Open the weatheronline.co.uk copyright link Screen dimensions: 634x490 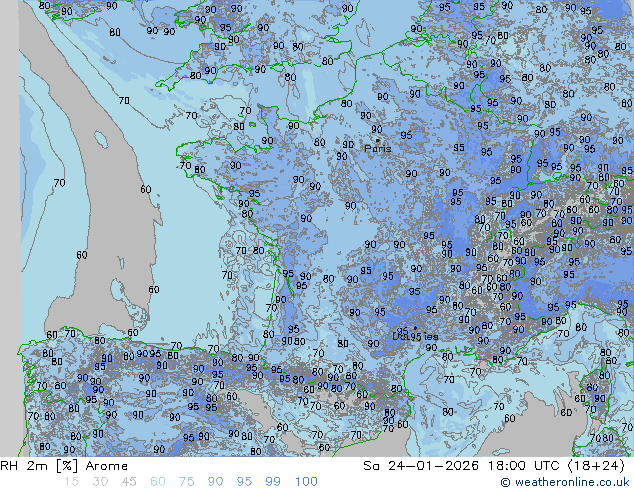(572, 482)
